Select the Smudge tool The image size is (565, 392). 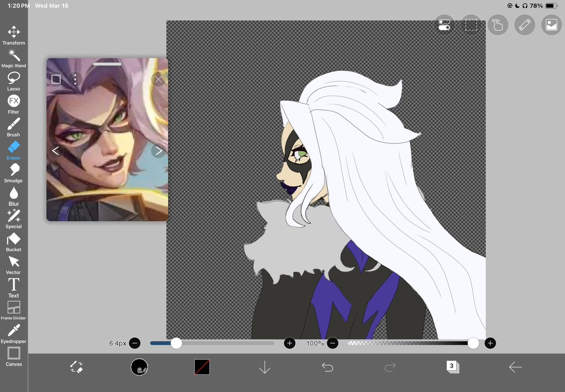[14, 173]
